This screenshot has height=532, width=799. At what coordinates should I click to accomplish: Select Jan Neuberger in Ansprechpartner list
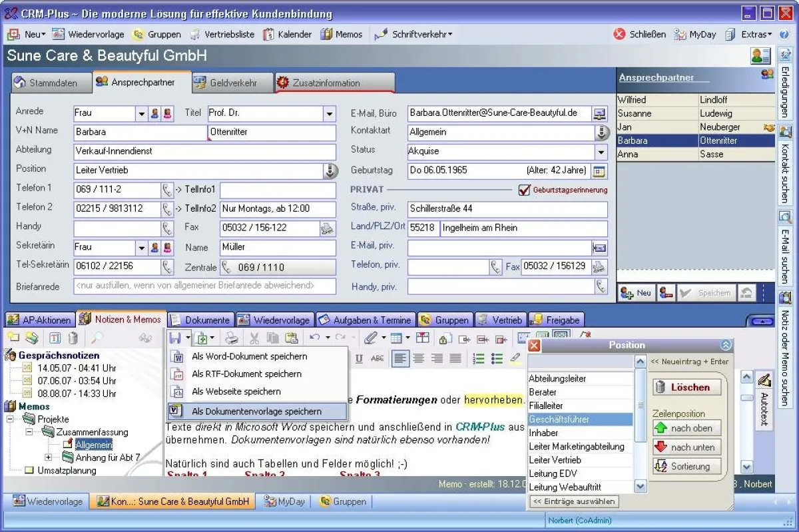pyautogui.click(x=686, y=127)
